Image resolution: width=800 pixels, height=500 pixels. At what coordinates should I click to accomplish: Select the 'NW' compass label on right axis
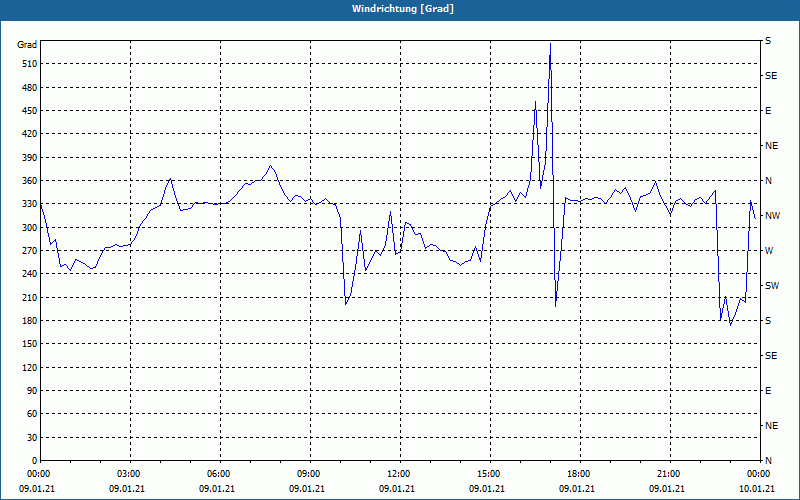pyautogui.click(x=772, y=215)
